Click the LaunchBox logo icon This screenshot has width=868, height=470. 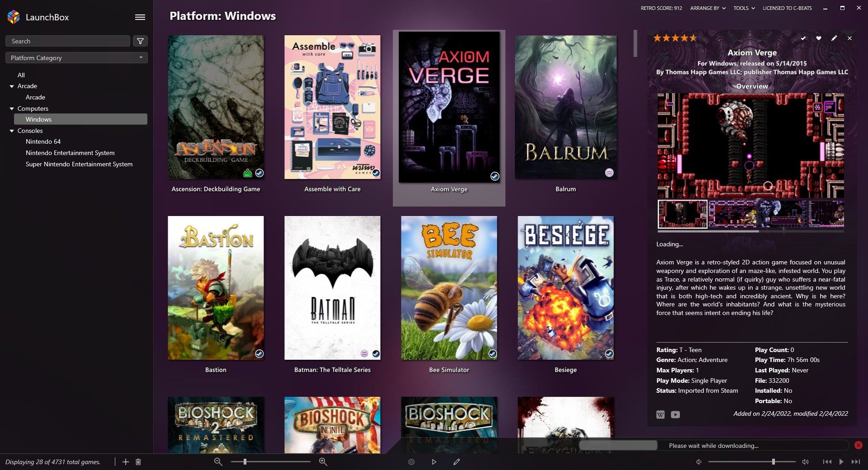pyautogui.click(x=14, y=17)
